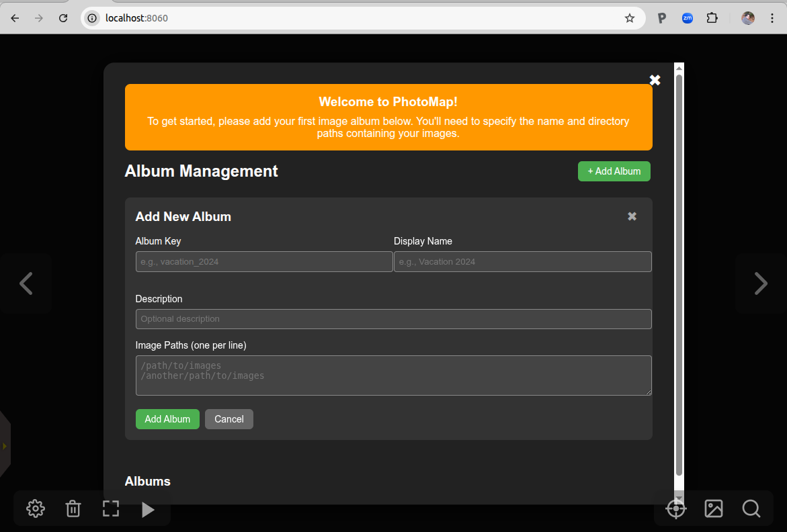Image resolution: width=787 pixels, height=532 pixels.
Task: Start slideshow with the play button
Action: (x=148, y=509)
